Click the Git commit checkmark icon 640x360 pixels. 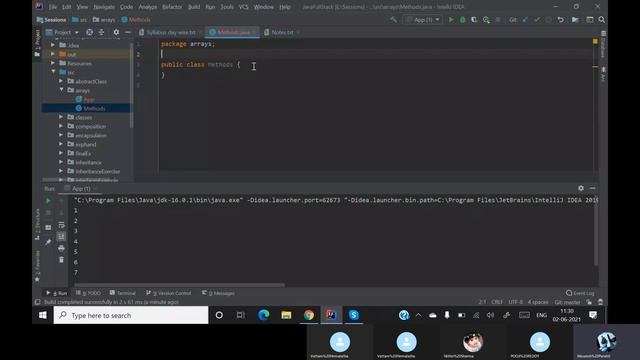click(537, 20)
